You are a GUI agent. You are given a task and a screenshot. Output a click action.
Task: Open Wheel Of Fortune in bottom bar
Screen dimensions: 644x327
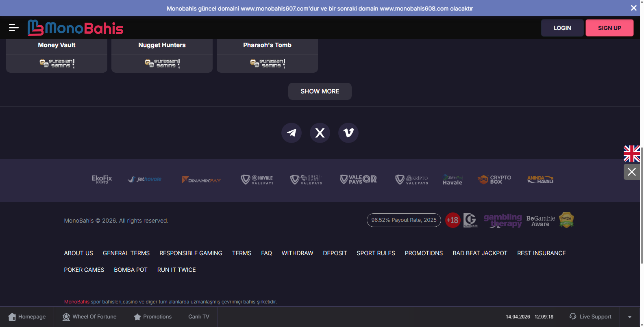point(89,317)
